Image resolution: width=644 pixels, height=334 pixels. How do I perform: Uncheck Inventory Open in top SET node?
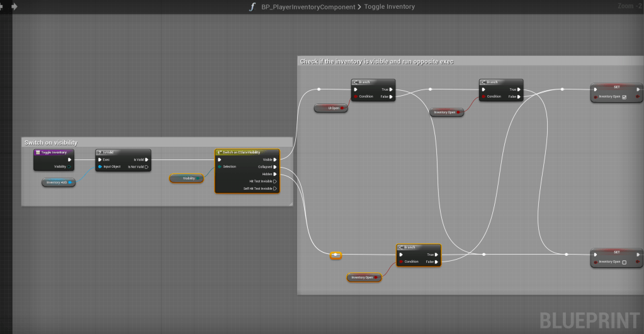click(x=624, y=97)
